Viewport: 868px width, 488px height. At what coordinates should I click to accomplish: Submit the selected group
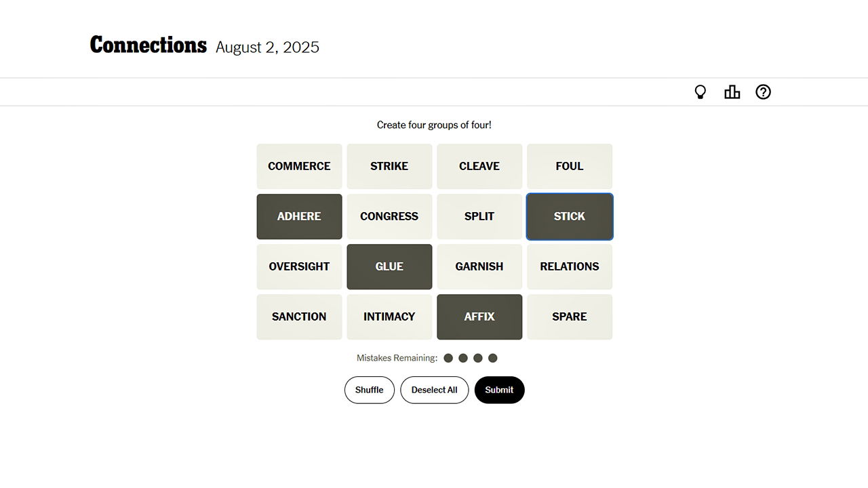499,390
